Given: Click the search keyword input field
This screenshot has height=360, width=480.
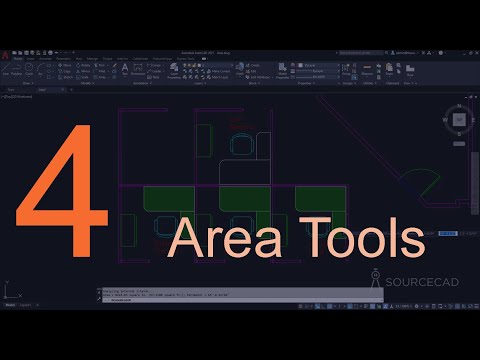Looking at the screenshot, I should click(x=361, y=53).
